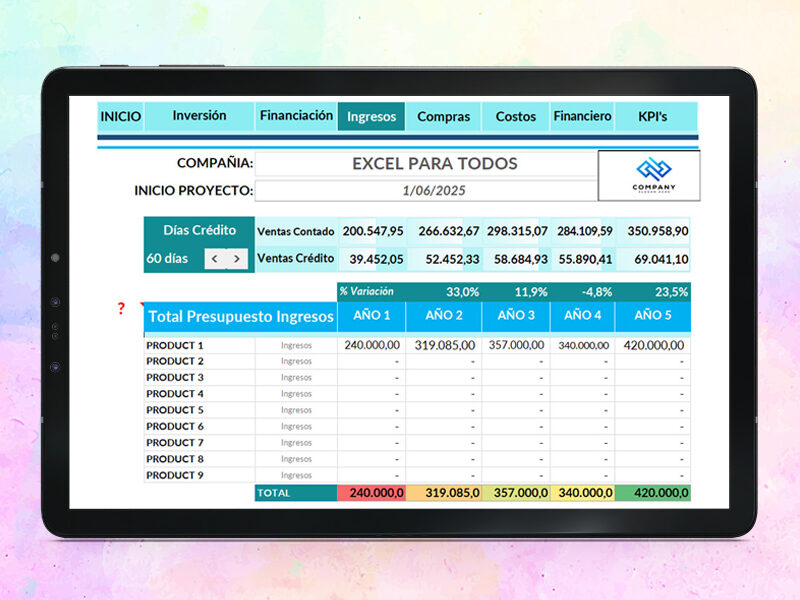The image size is (800, 600).
Task: Decrease credit days with left arrow
Action: (215, 259)
